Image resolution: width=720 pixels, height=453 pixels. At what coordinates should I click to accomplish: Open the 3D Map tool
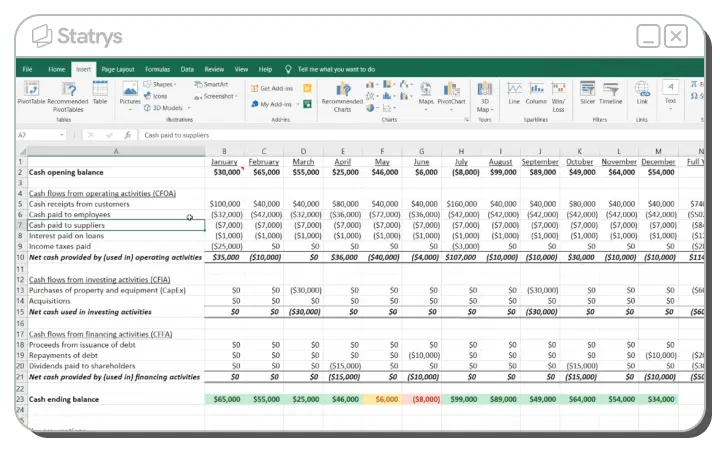[484, 97]
